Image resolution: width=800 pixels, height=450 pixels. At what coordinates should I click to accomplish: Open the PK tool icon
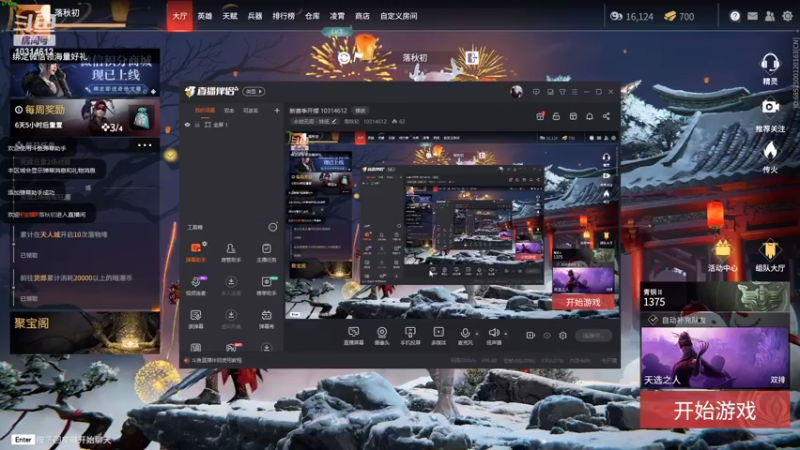[x=231, y=348]
